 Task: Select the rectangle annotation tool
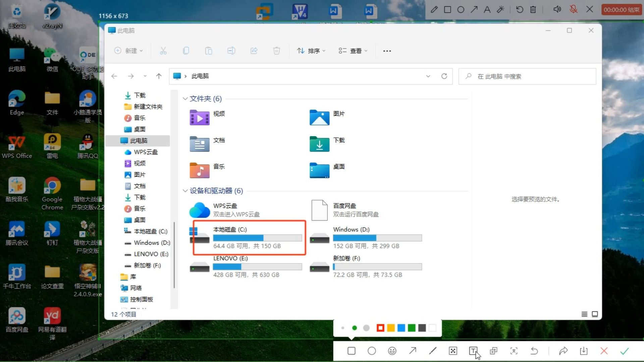(352, 351)
